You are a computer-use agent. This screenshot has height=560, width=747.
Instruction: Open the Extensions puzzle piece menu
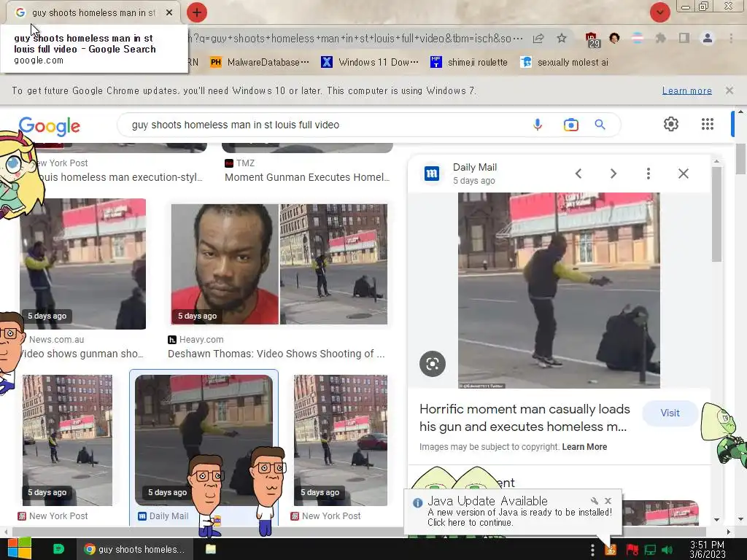(660, 38)
